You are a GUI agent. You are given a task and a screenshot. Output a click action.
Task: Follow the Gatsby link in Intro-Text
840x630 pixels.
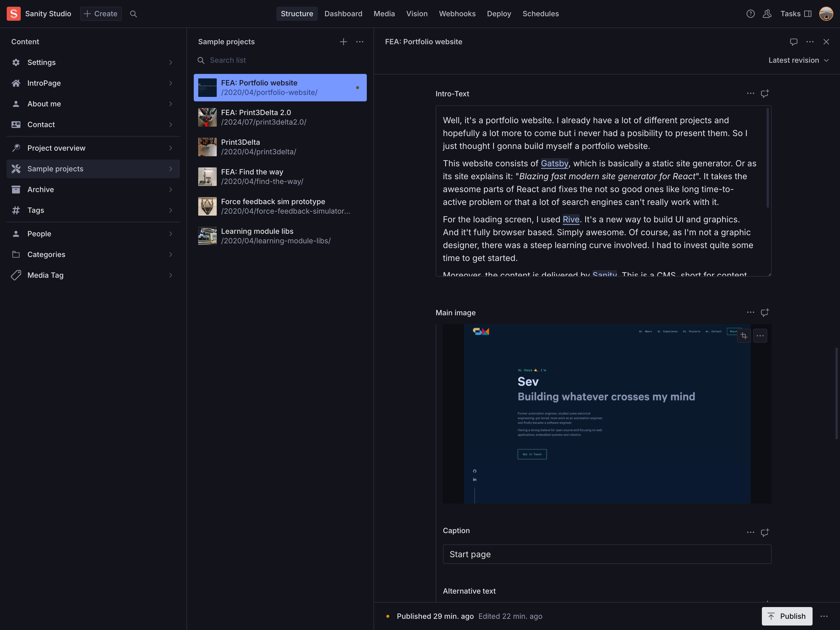[554, 163]
